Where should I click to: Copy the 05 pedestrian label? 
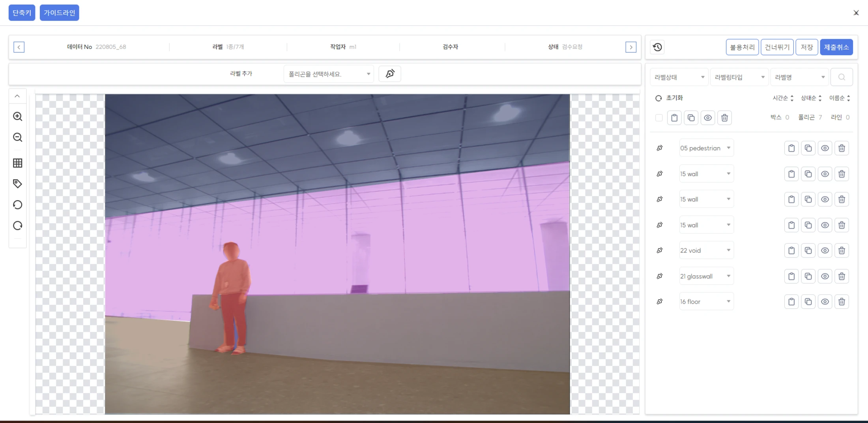click(808, 148)
